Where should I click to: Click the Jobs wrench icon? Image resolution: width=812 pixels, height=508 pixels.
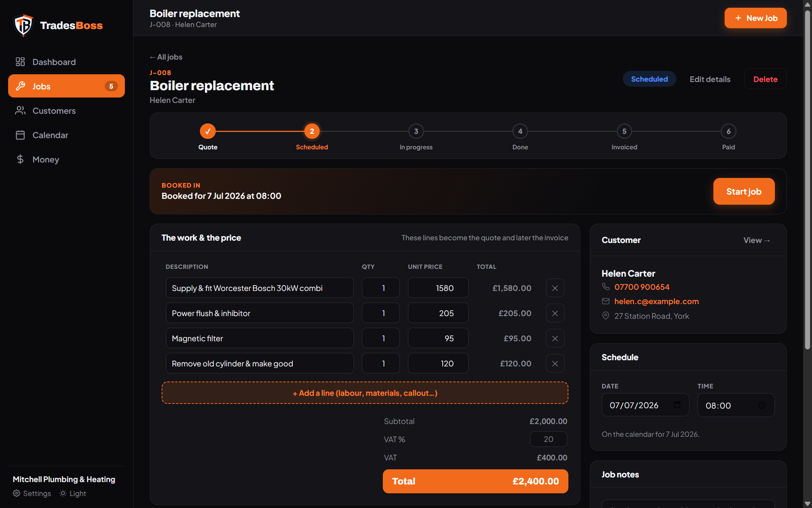[20, 86]
